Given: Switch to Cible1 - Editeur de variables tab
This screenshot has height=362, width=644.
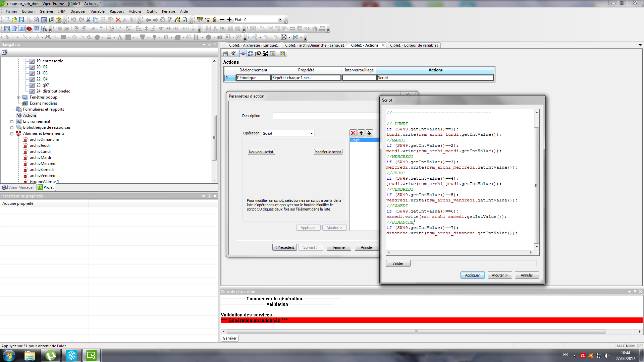Looking at the screenshot, I should point(414,45).
